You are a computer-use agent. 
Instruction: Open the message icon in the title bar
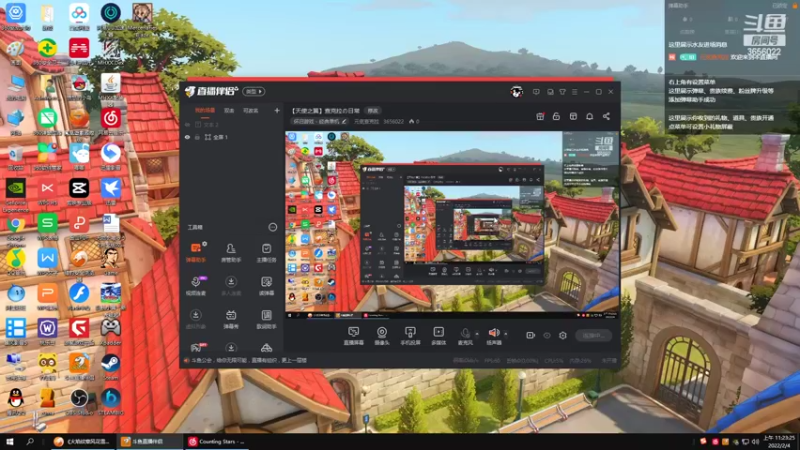pos(536,92)
